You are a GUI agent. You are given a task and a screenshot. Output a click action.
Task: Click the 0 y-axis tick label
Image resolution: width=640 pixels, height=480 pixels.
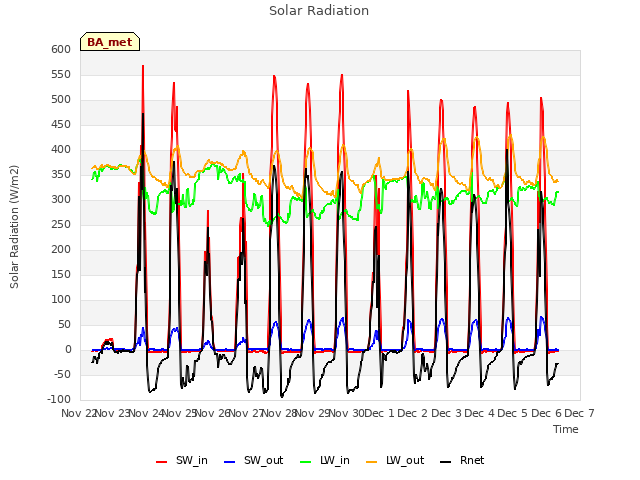point(68,349)
